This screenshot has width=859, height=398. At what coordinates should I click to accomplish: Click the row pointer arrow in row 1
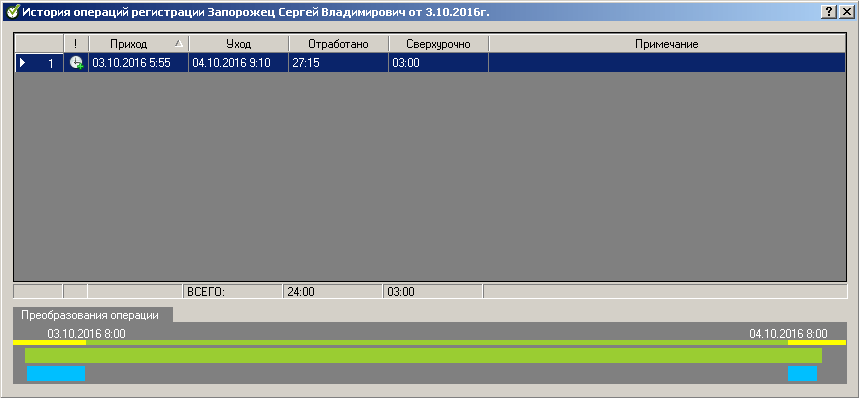(22, 63)
